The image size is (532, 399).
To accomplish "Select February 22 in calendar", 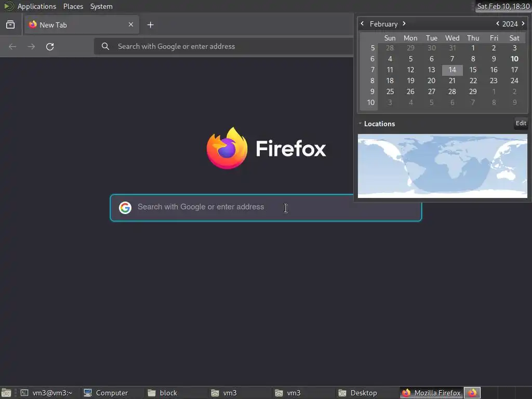I will point(473,81).
